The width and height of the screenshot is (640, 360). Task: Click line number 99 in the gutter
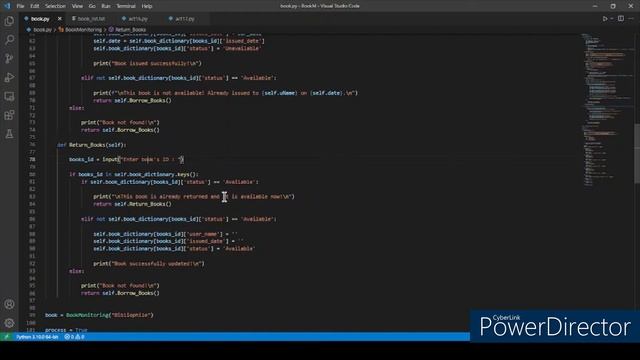[32, 315]
